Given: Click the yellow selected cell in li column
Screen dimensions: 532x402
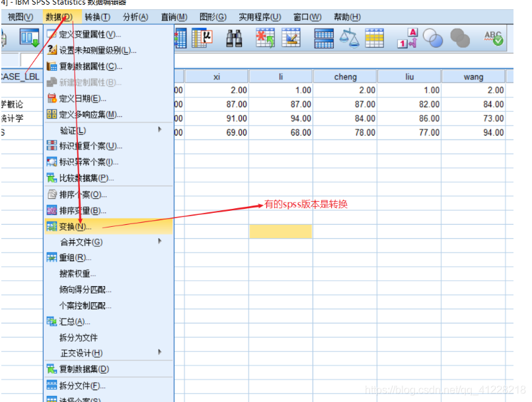Looking at the screenshot, I should (x=281, y=231).
